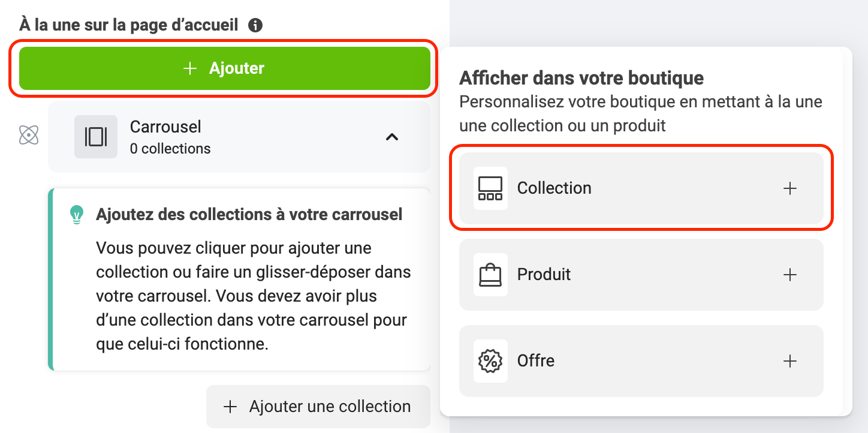
Task: Click the plus icon in Ajouter une collection
Action: click(x=230, y=407)
